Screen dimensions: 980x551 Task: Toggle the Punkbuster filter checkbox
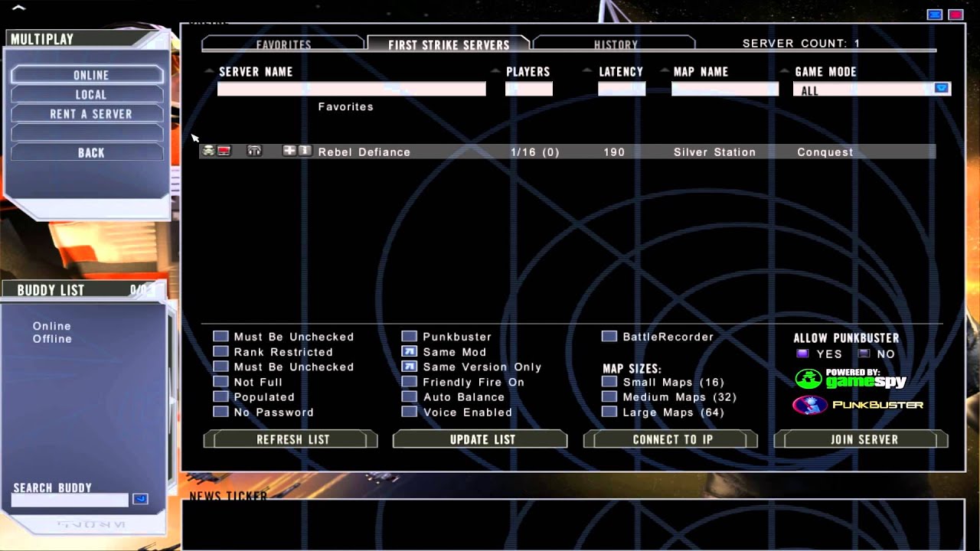(410, 337)
